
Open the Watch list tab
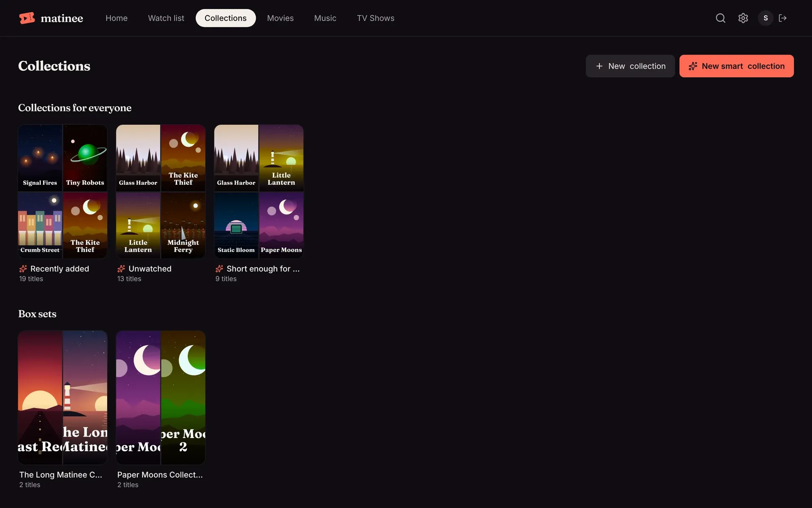tap(166, 18)
